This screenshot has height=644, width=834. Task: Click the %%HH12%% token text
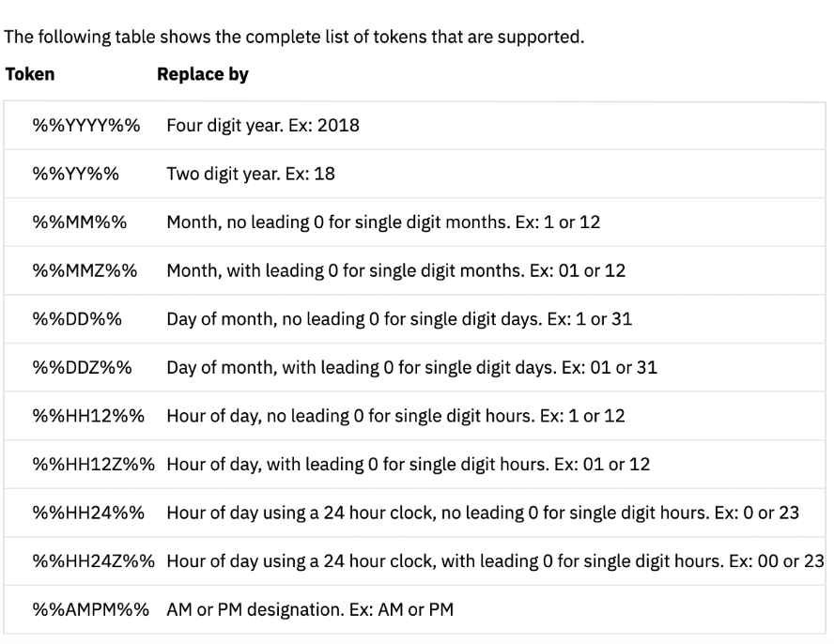pyautogui.click(x=88, y=416)
